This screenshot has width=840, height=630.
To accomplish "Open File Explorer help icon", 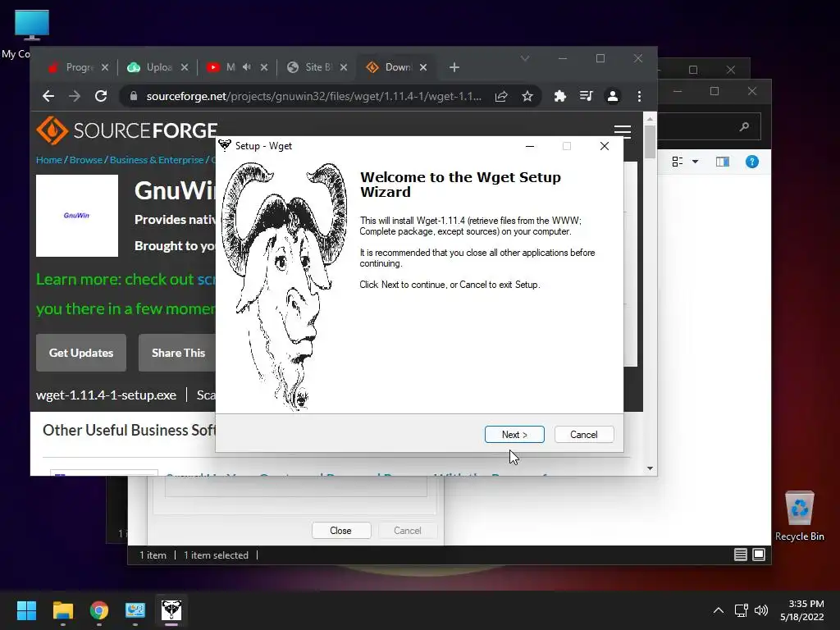I will click(752, 162).
